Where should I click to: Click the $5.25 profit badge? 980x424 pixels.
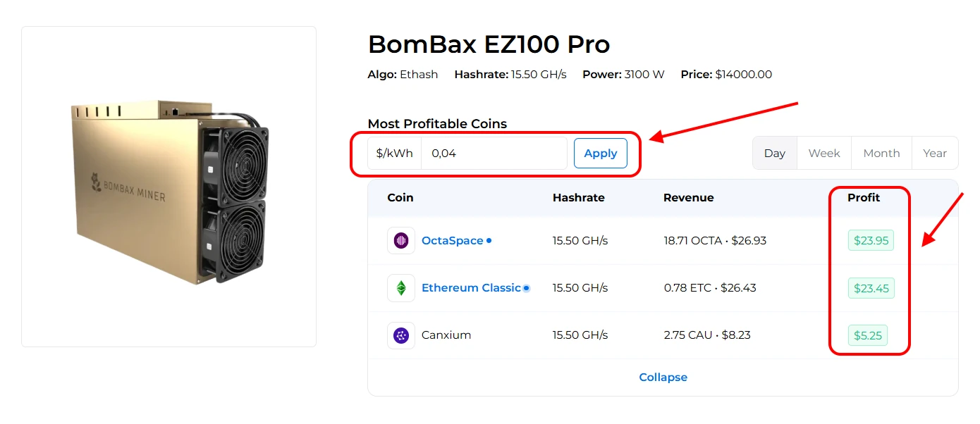click(x=868, y=335)
